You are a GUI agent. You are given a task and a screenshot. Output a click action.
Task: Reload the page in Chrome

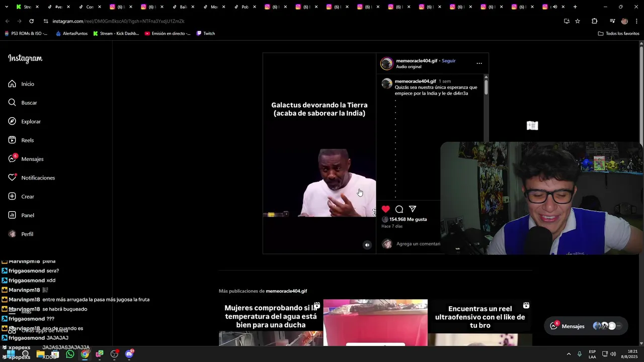[x=31, y=21]
